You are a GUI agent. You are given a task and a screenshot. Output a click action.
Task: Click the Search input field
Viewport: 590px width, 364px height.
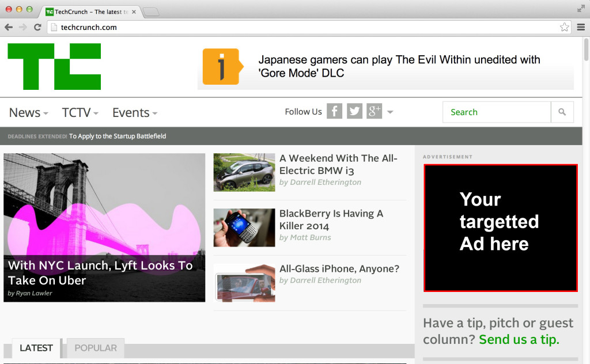(x=497, y=112)
